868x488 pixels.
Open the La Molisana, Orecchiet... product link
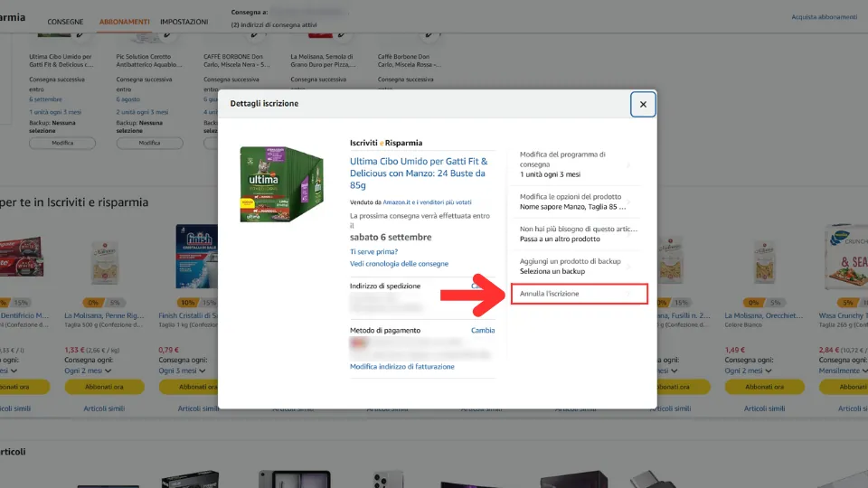[764, 315]
